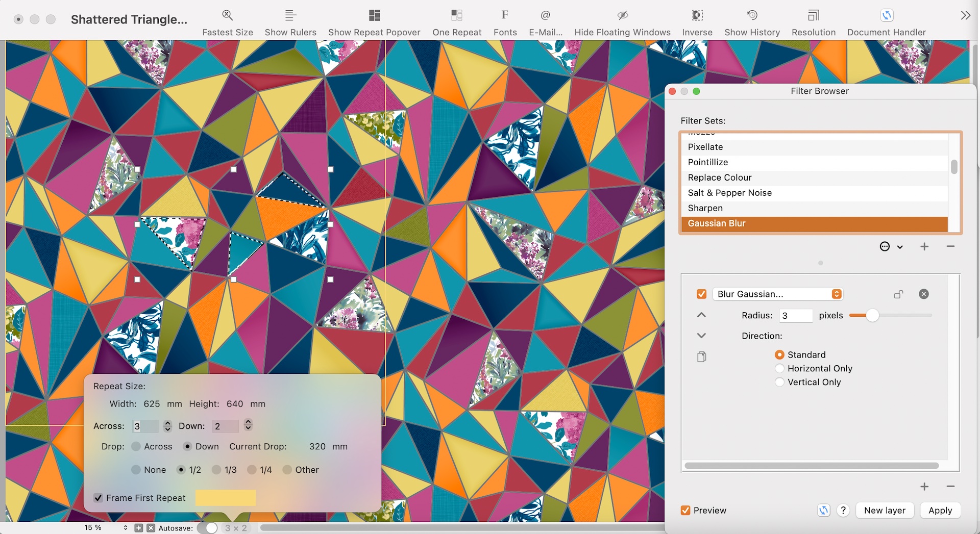
Task: Click the Fastest Size toolbar icon
Action: point(228,15)
